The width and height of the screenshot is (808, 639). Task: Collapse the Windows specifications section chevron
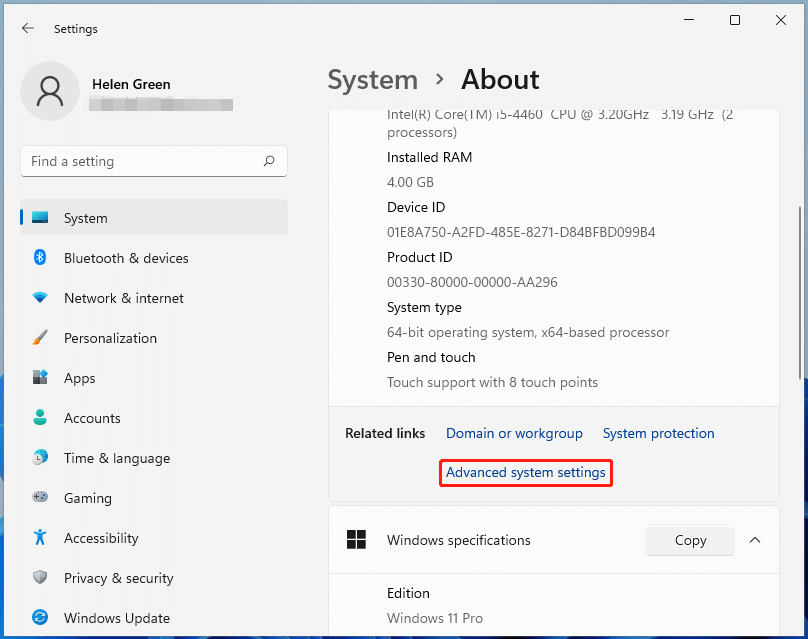(754, 540)
